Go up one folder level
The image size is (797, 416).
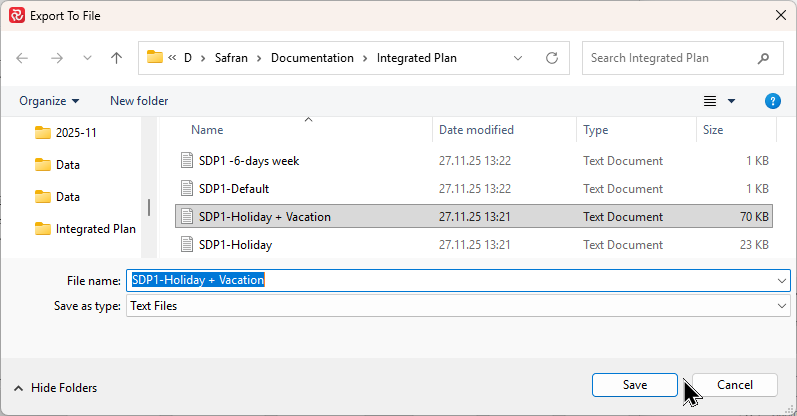(x=116, y=58)
